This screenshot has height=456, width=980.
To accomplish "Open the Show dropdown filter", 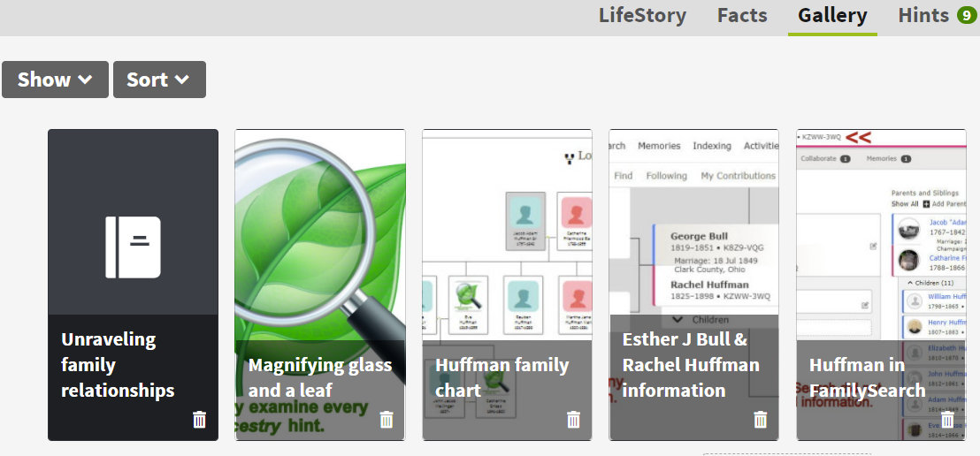I will click(x=55, y=80).
